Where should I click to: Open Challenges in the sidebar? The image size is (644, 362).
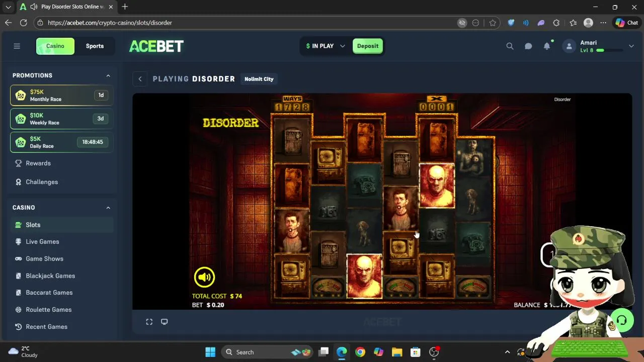click(42, 182)
